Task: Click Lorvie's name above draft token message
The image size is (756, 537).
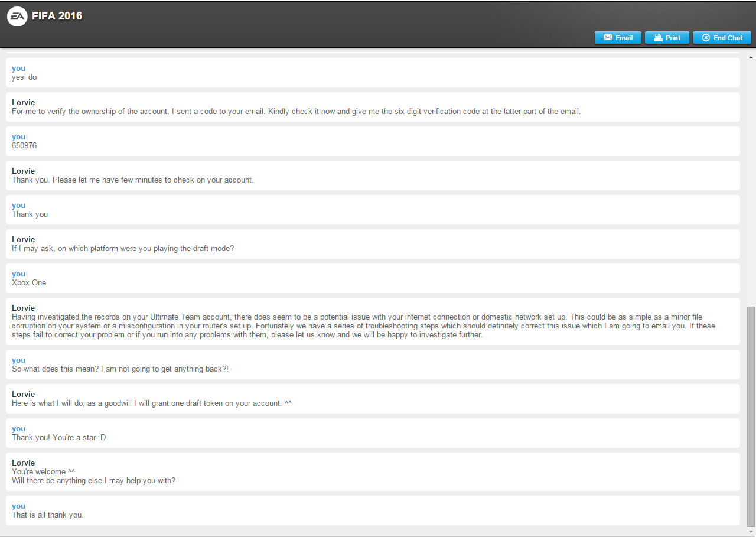Action: (24, 394)
